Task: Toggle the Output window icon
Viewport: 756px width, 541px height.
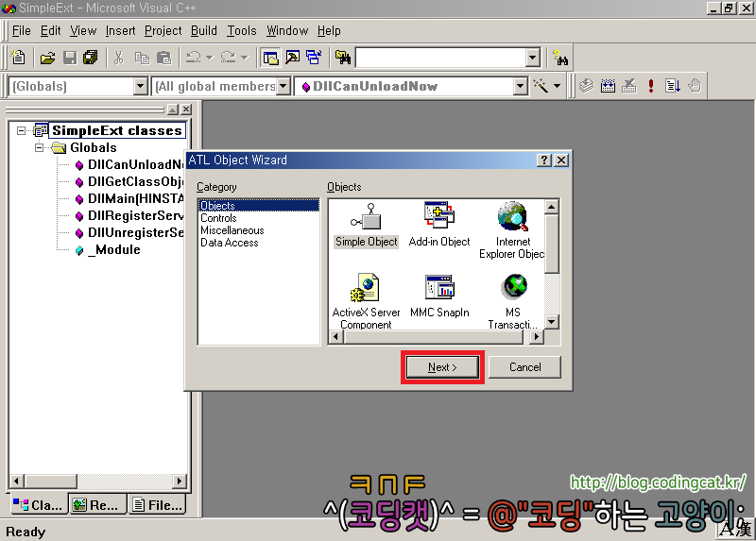Action: coord(293,58)
